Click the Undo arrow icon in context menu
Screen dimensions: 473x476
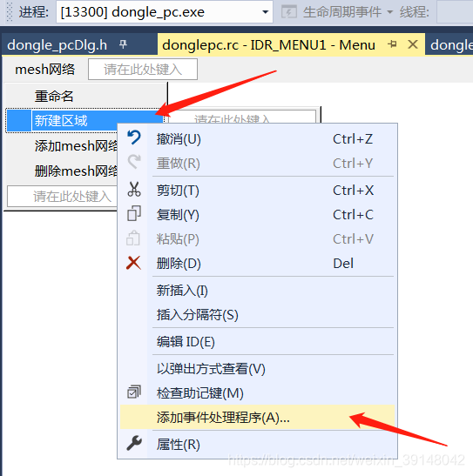tap(133, 137)
